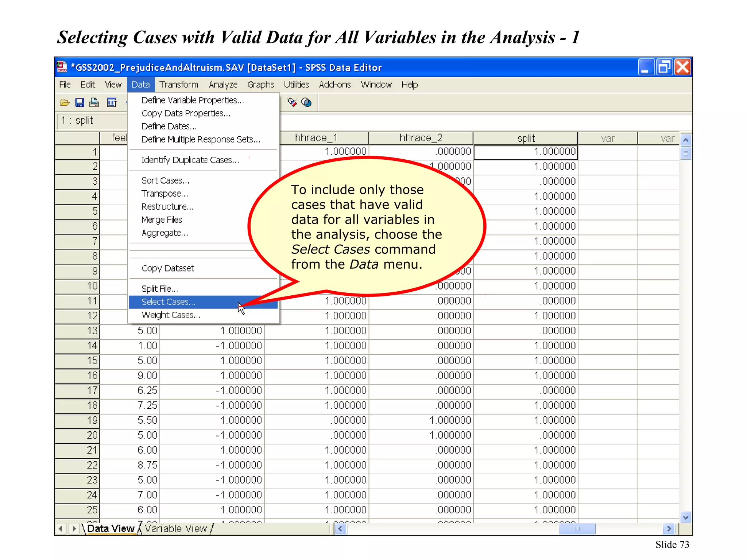
Task: Click sheet tab scroll-left arrow
Action: click(61, 529)
